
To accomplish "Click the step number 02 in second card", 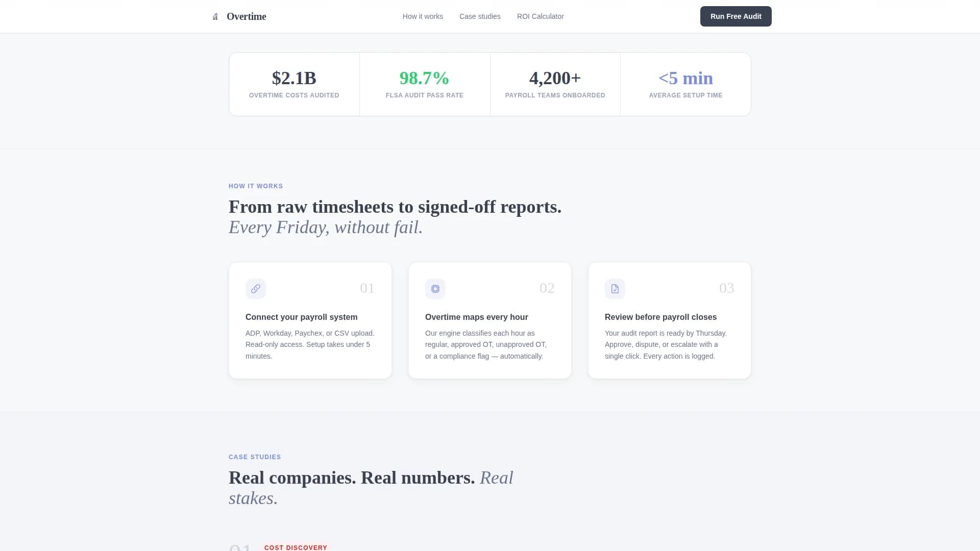I will [x=547, y=288].
